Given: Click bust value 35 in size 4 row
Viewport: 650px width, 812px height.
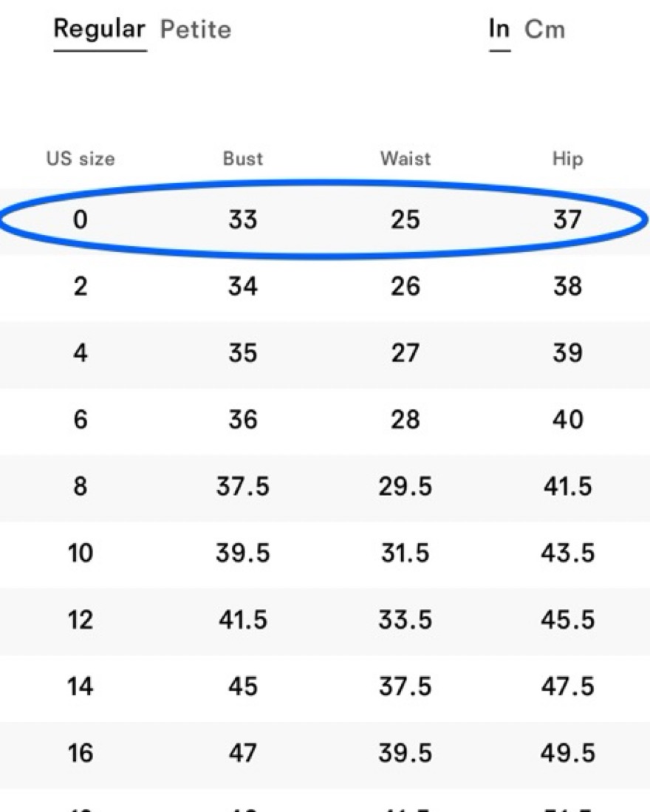Looking at the screenshot, I should click(x=242, y=352).
